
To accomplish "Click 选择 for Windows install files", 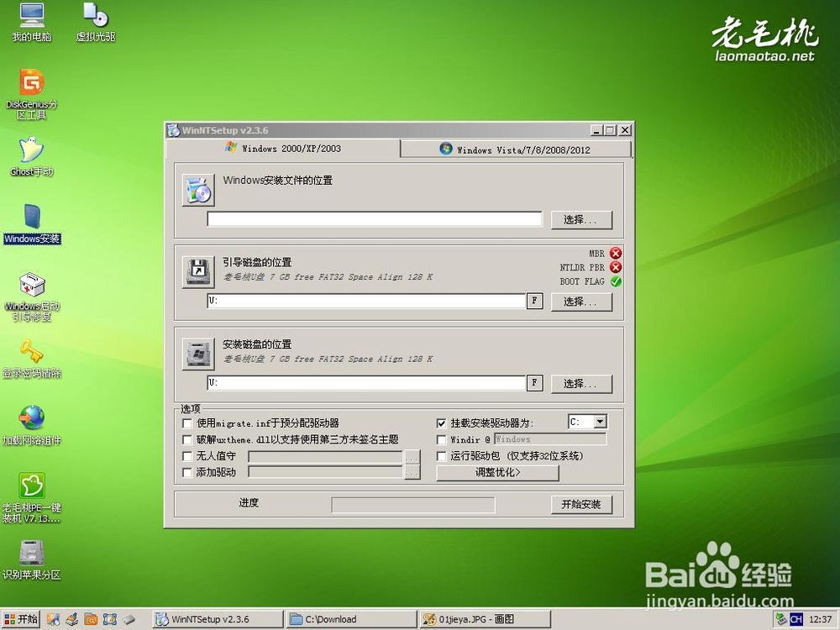I will point(581,219).
